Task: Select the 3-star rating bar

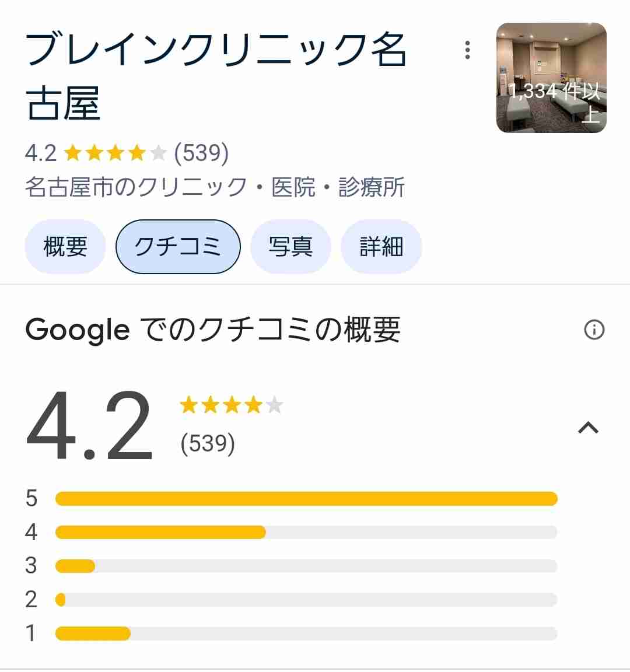Action: point(306,566)
